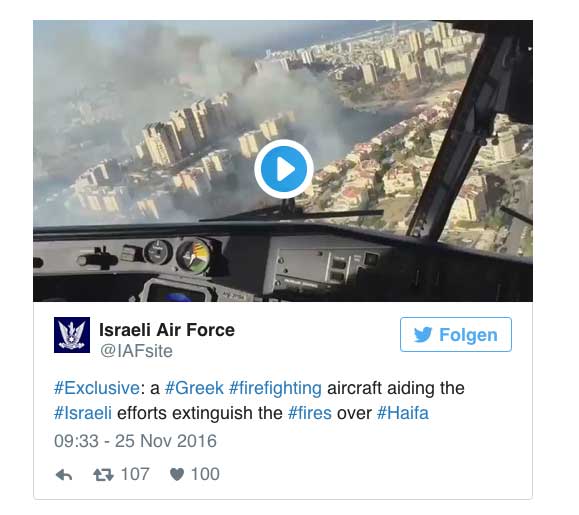Follow Israeli Air Force via Folgen button
The width and height of the screenshot is (579, 515).
click(x=456, y=334)
